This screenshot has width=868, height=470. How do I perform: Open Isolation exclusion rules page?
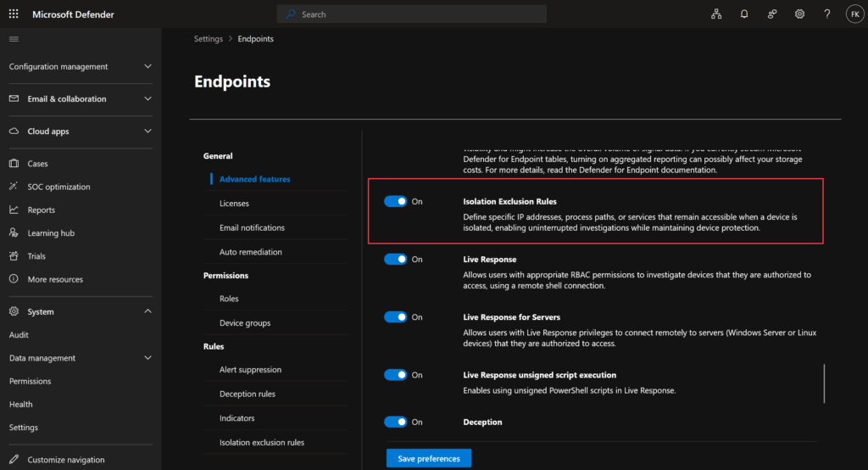pyautogui.click(x=262, y=443)
